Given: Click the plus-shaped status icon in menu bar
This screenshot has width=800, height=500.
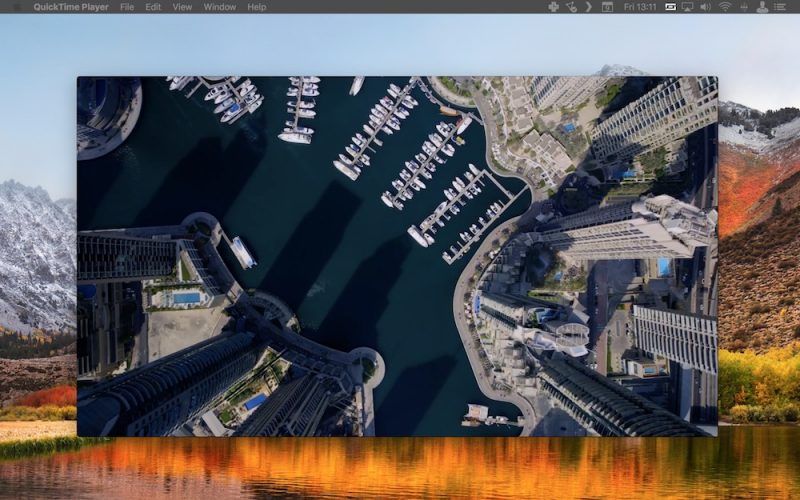Looking at the screenshot, I should coord(554,7).
